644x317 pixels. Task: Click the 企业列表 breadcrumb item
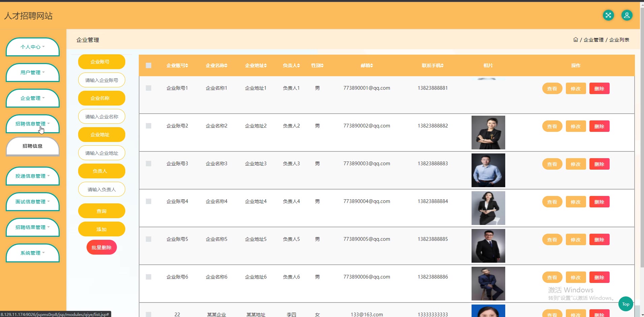point(619,40)
